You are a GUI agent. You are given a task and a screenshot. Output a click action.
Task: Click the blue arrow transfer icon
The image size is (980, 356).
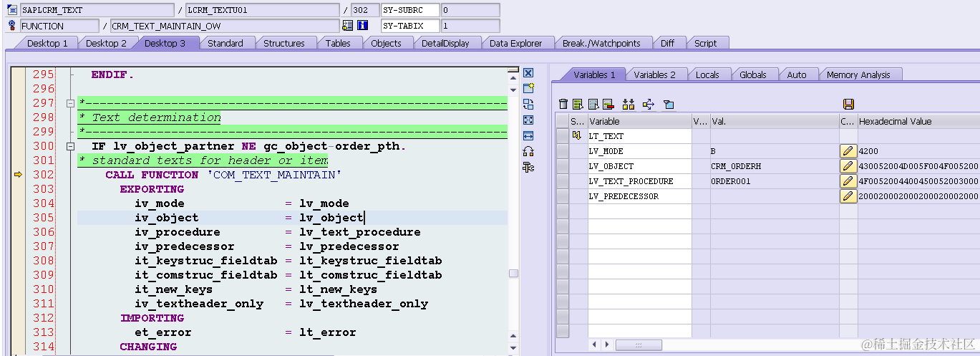pyautogui.click(x=649, y=105)
